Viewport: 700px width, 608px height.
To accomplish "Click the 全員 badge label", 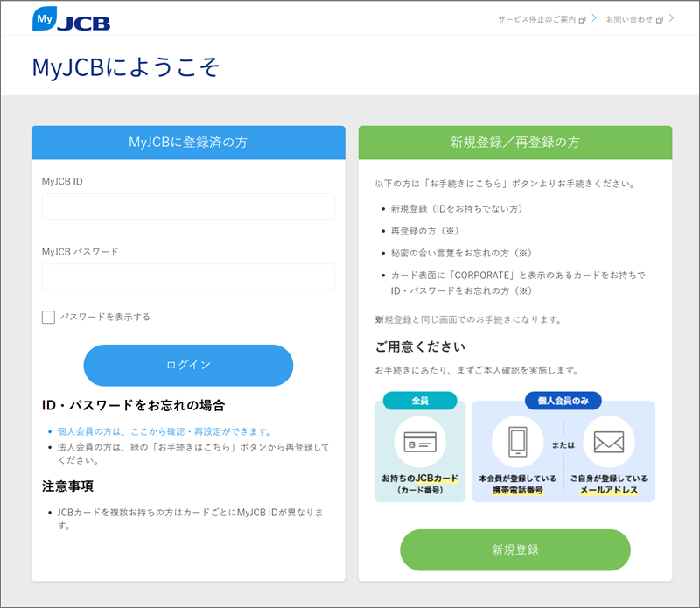I will pyautogui.click(x=419, y=401).
